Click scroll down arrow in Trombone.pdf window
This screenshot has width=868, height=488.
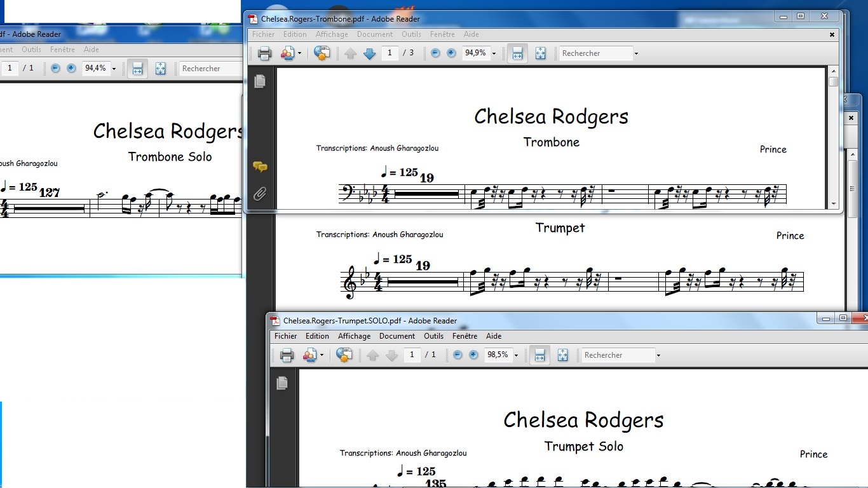[x=833, y=203]
